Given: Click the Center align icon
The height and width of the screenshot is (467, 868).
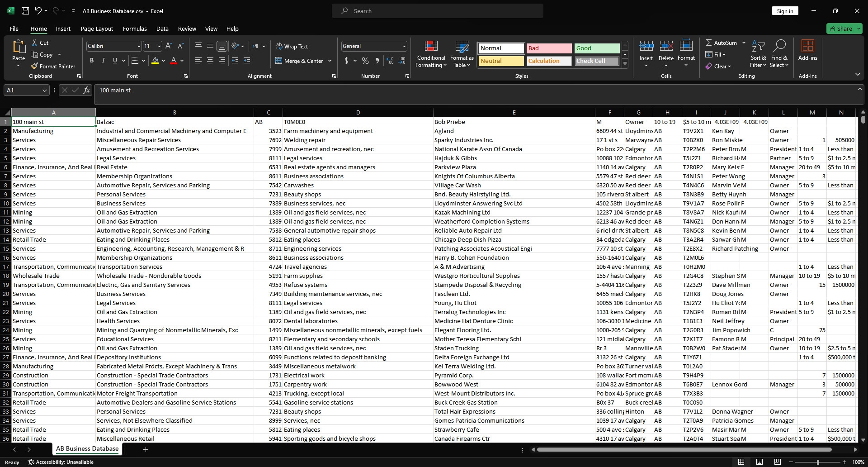Looking at the screenshot, I should click(210, 61).
